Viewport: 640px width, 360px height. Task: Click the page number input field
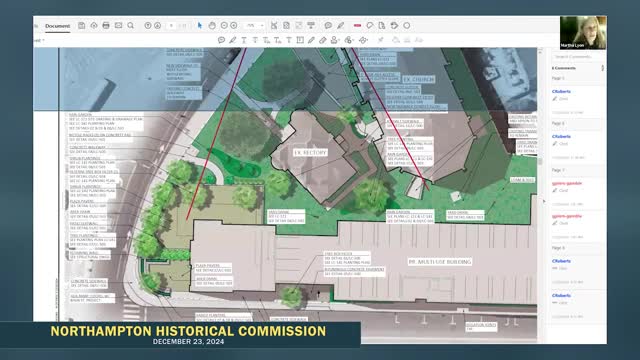tap(171, 25)
